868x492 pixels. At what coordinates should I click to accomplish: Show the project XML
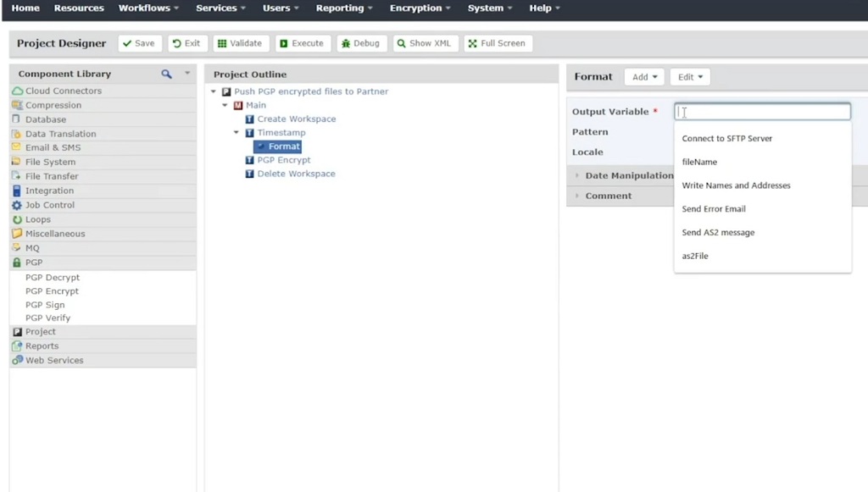point(426,43)
